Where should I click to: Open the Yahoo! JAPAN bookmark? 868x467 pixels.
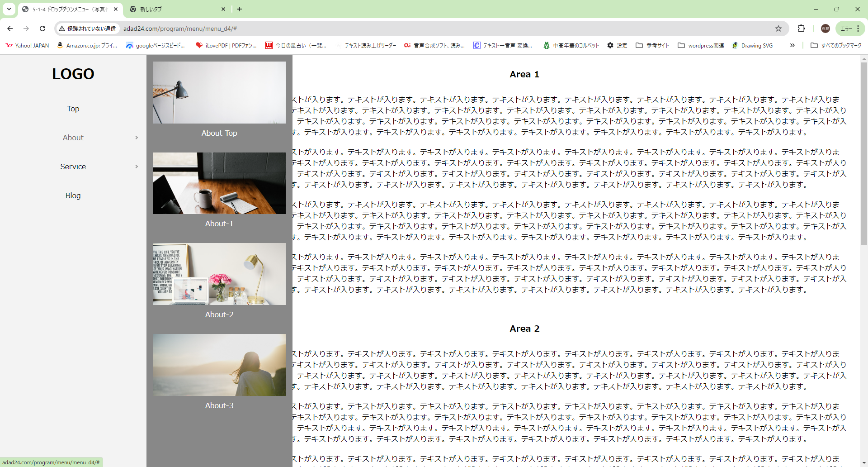point(27,45)
